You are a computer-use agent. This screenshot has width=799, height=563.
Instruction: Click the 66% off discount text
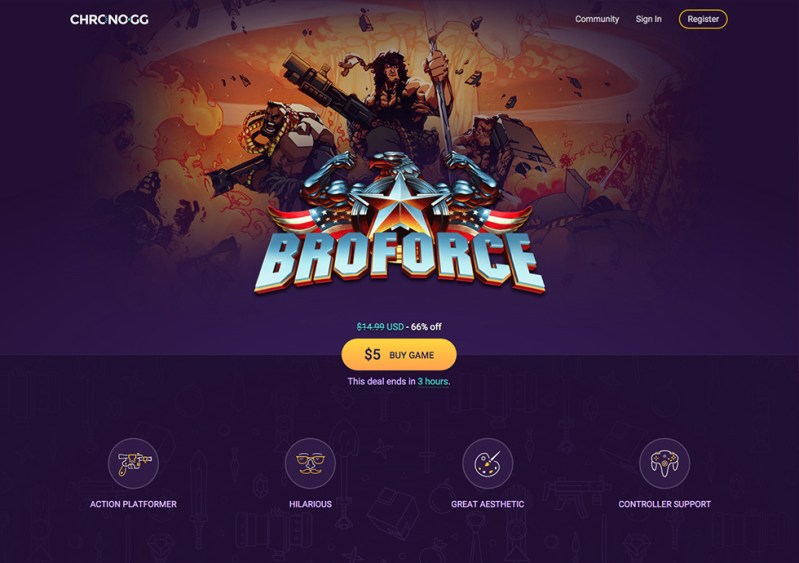tap(426, 327)
